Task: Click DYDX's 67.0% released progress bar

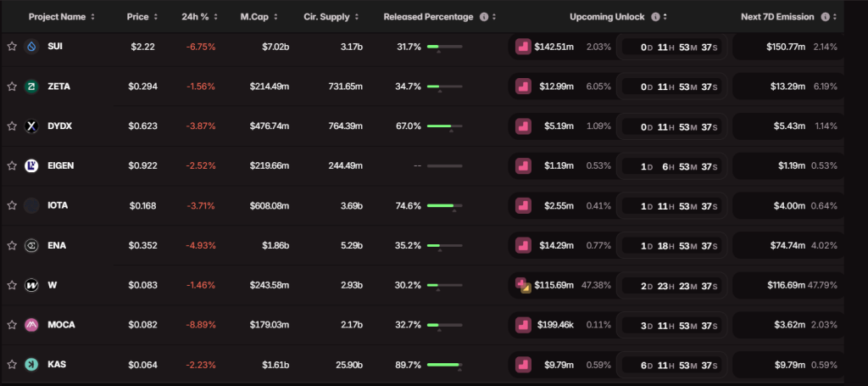Action: 444,126
